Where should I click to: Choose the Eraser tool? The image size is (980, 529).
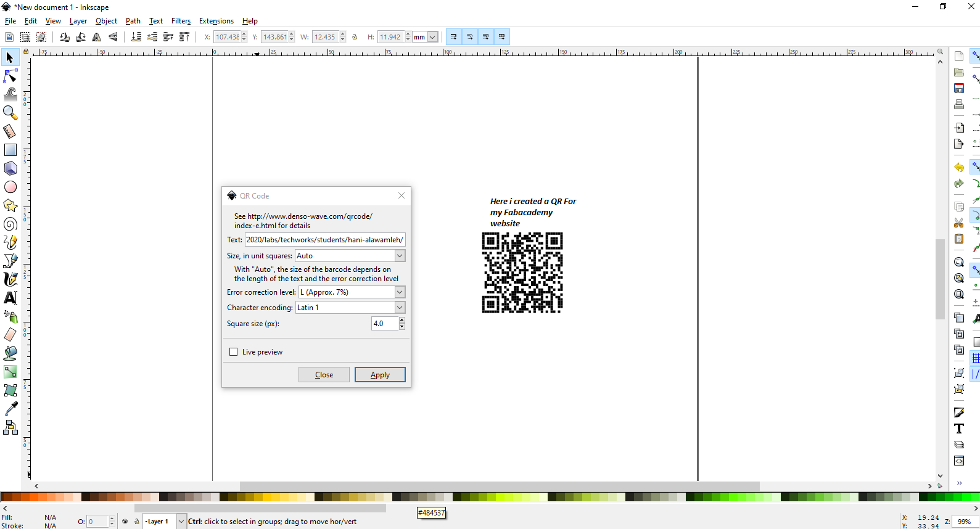(10, 335)
